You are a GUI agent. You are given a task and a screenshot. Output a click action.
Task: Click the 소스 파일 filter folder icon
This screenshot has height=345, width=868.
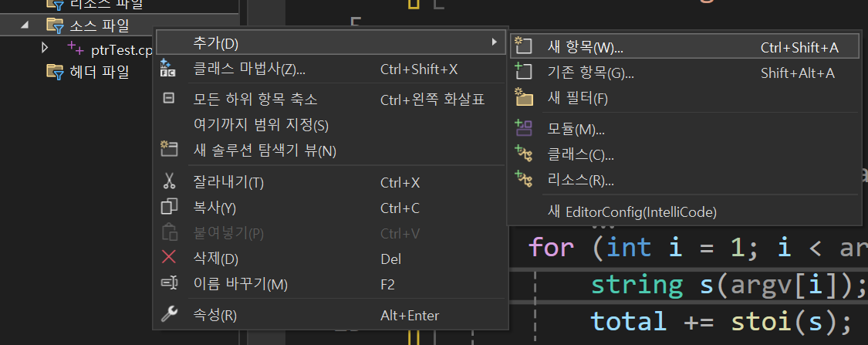coord(56,25)
